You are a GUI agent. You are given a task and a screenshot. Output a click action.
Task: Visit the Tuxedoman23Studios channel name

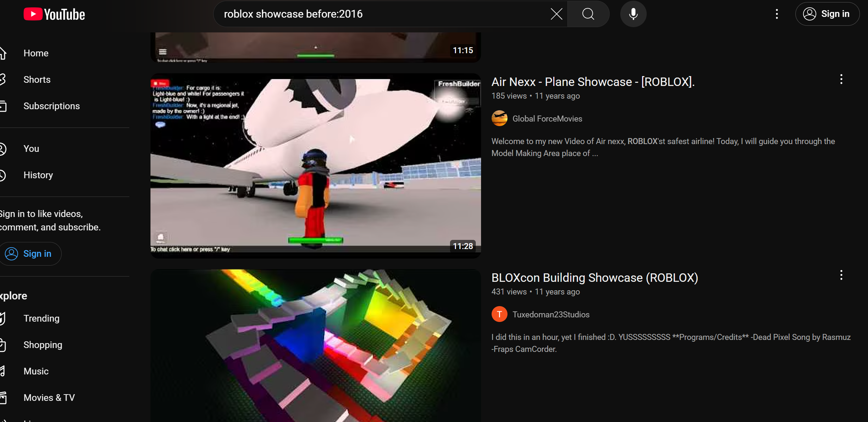[551, 315]
